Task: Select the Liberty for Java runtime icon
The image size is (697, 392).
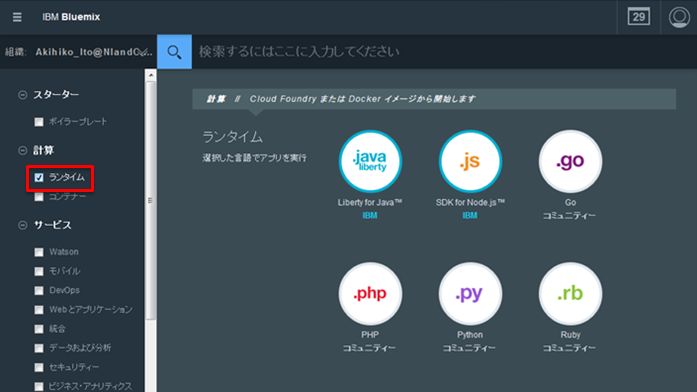Action: (x=370, y=161)
